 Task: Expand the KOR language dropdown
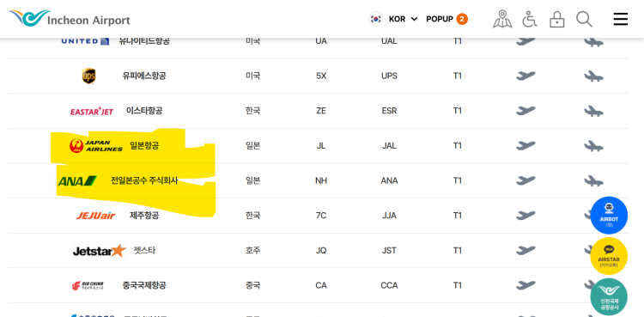point(403,19)
